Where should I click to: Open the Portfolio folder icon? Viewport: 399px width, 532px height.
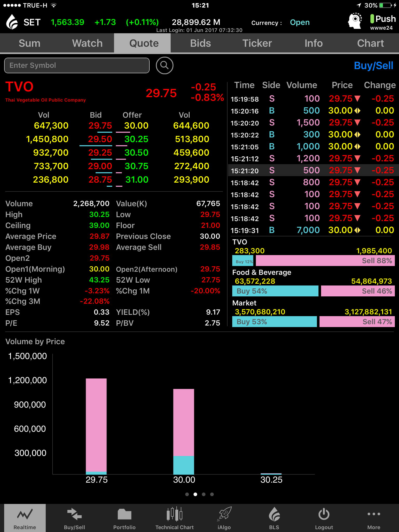click(124, 518)
